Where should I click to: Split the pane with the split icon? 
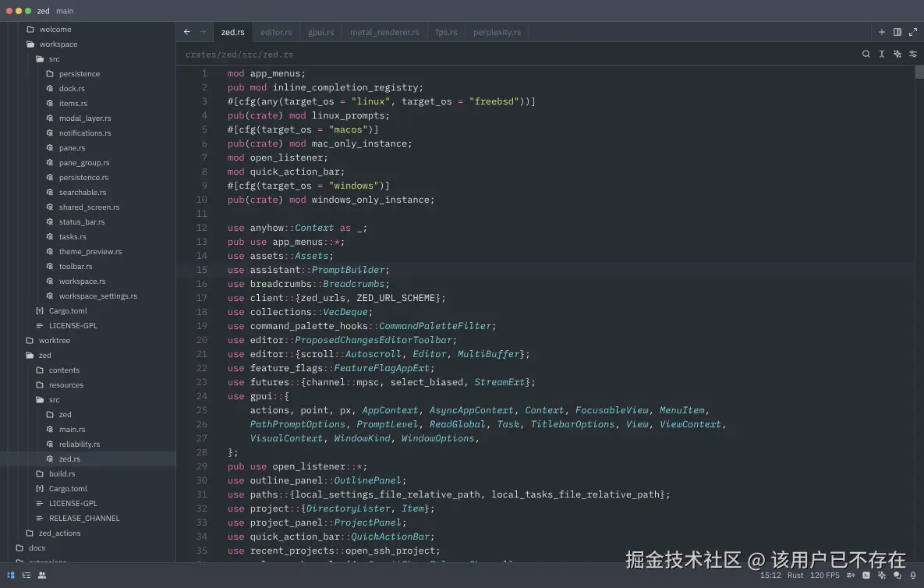tap(897, 32)
